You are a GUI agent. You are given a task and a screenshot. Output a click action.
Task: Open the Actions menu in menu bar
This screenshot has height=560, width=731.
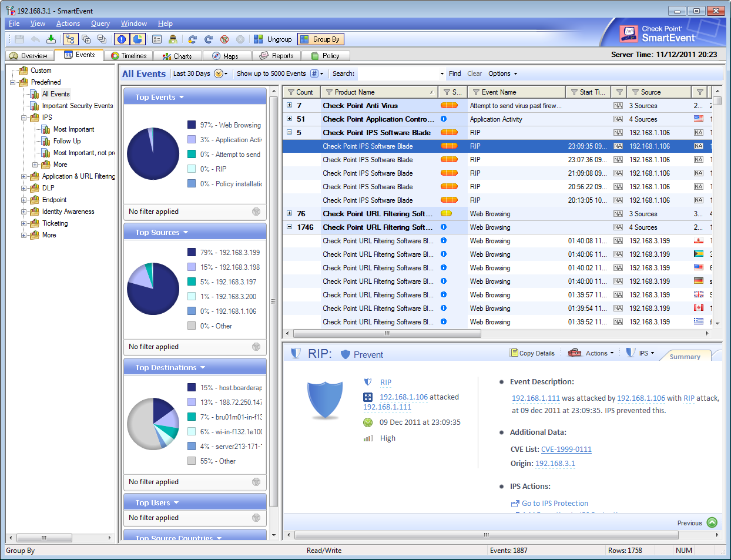pyautogui.click(x=68, y=24)
